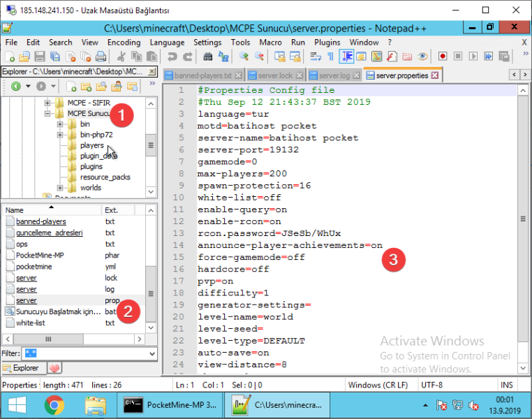Open the Language menu
This screenshot has width=532, height=419.
(167, 43)
